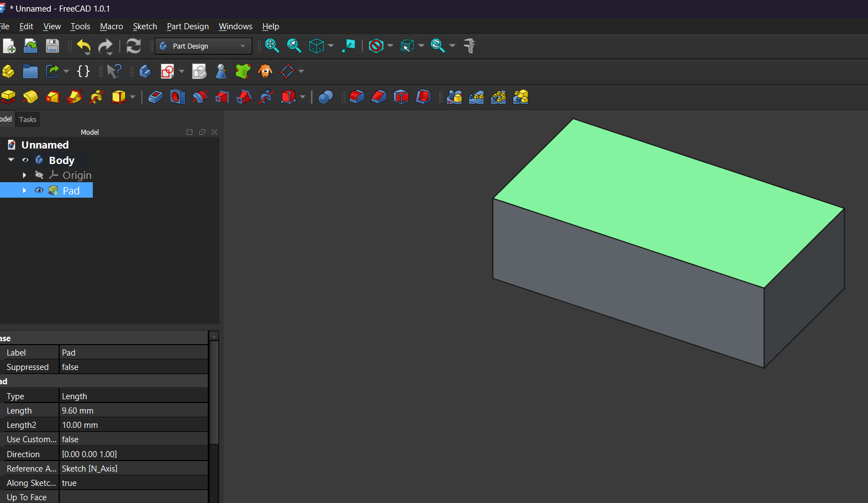Open the draw style dropdown arrow
868x503 pixels.
(390, 46)
